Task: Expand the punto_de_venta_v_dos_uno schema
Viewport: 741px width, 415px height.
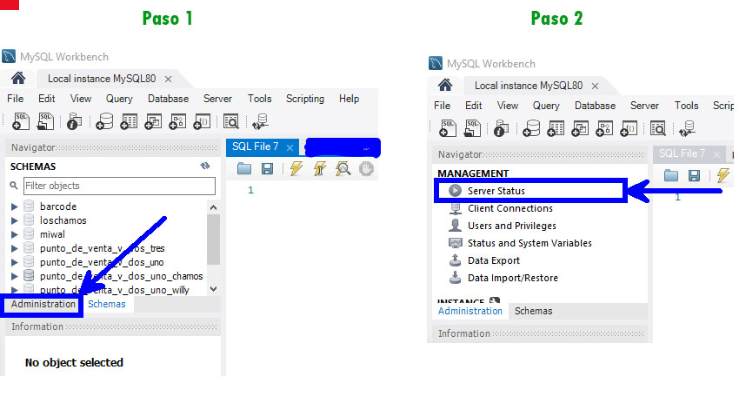Action: pyautogui.click(x=14, y=262)
